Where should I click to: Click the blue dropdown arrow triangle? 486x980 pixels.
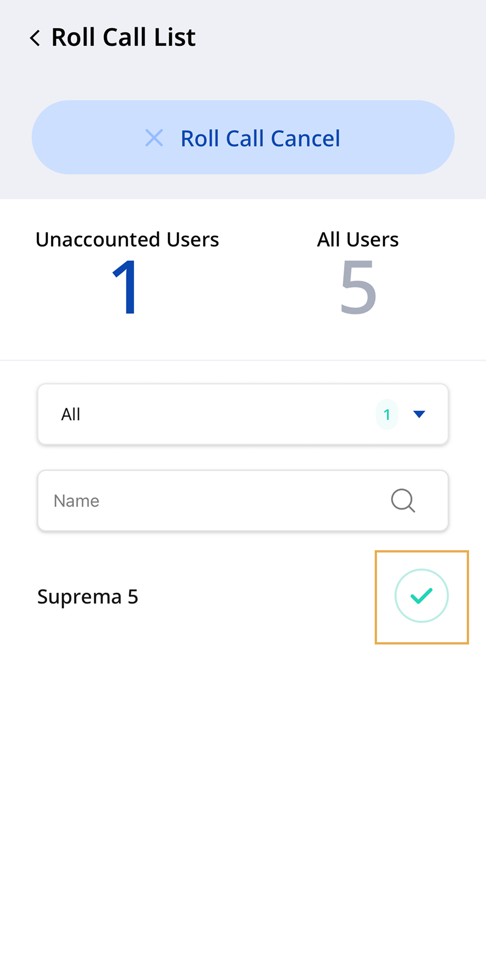pyautogui.click(x=419, y=414)
